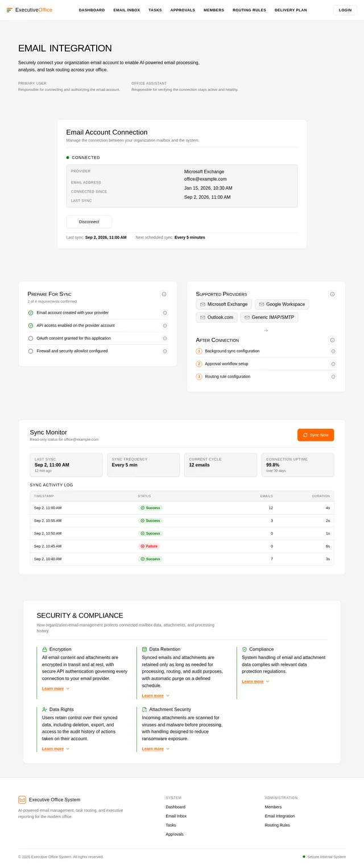Open info icon beside Prepare For Sync heading
Image resolution: width=364 pixels, height=868 pixels.
click(x=164, y=294)
